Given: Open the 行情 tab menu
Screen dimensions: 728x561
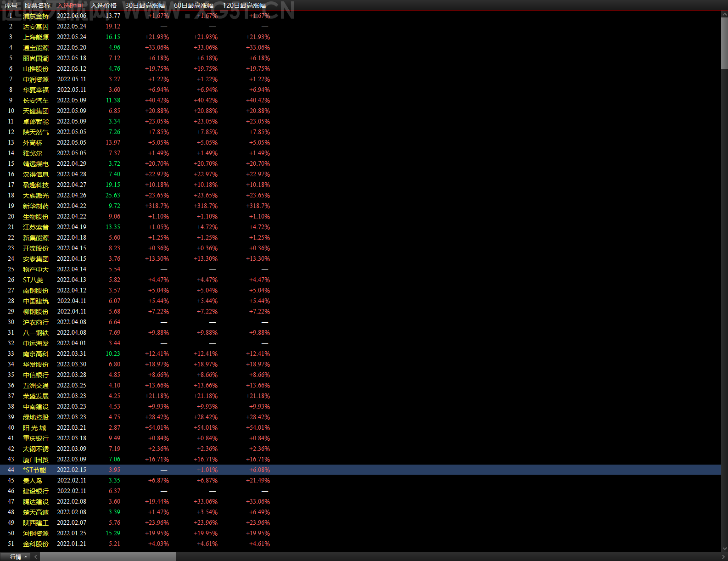Looking at the screenshot, I should (x=16, y=557).
